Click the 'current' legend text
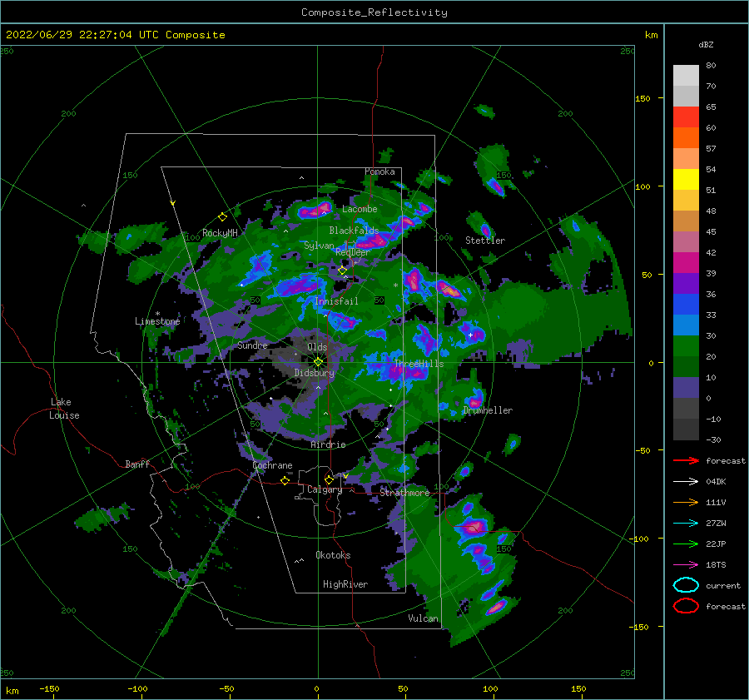The height and width of the screenshot is (700, 749). 723,586
